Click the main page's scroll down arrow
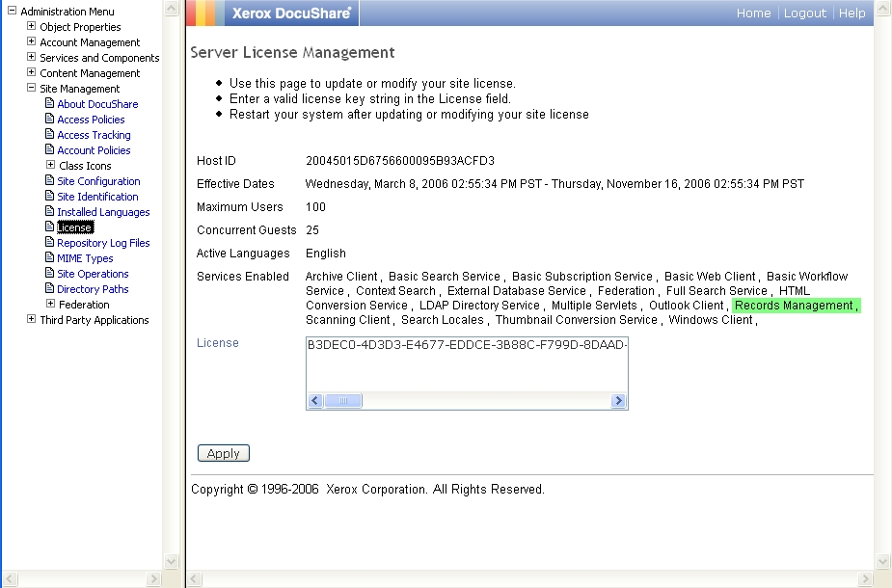 click(x=883, y=561)
